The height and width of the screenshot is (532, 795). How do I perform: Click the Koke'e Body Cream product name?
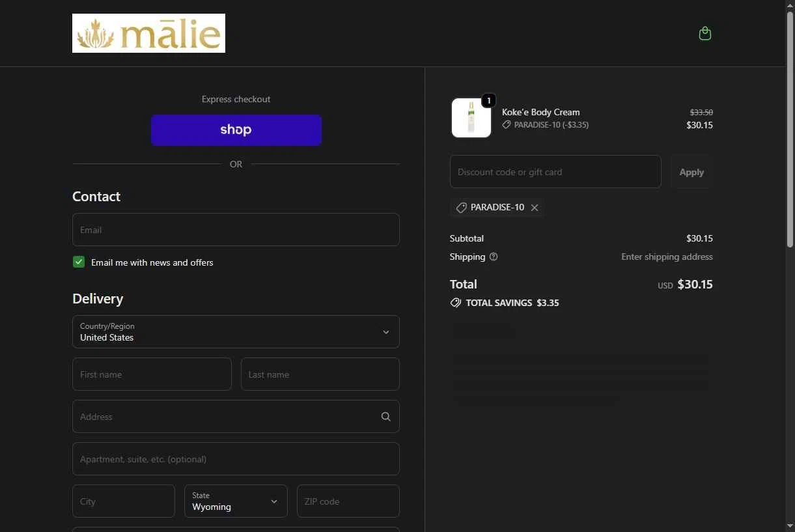coord(540,112)
